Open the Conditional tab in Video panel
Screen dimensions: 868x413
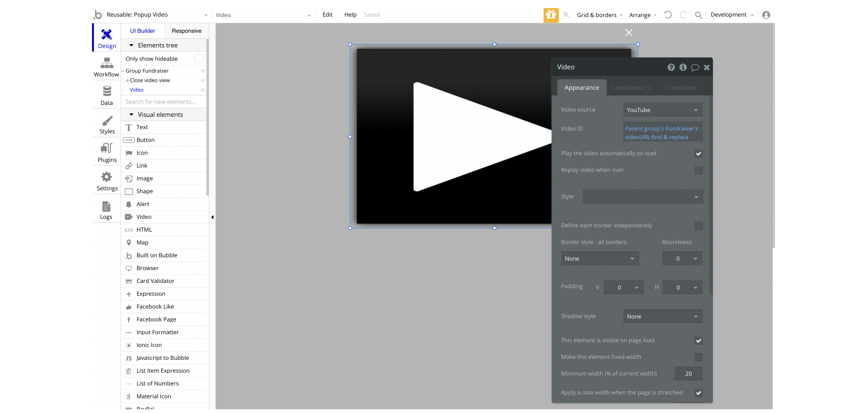[631, 87]
